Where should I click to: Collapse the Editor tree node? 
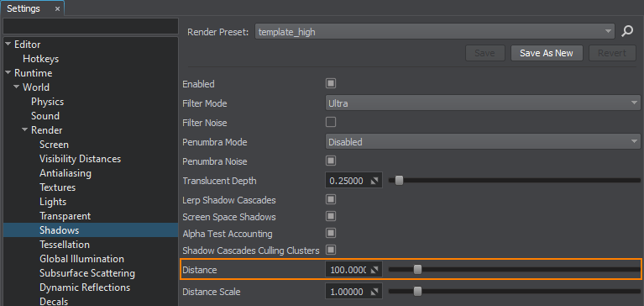pyautogui.click(x=8, y=45)
